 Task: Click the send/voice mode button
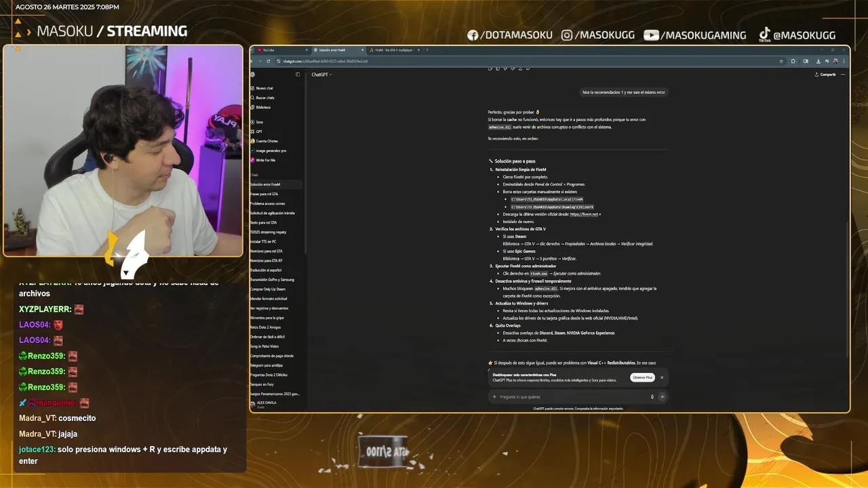pos(663,396)
